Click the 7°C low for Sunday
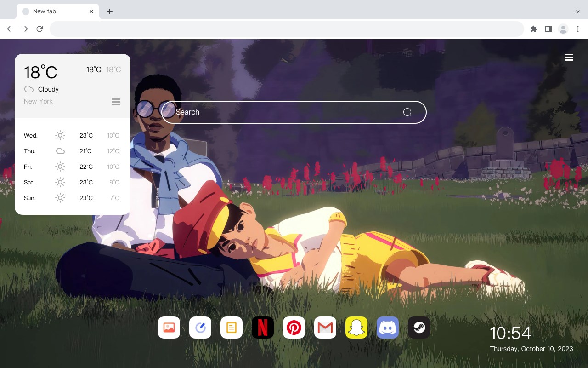 (114, 198)
